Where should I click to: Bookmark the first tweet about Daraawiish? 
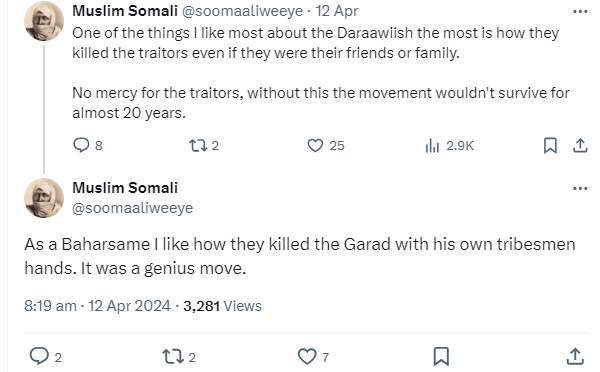click(x=550, y=145)
